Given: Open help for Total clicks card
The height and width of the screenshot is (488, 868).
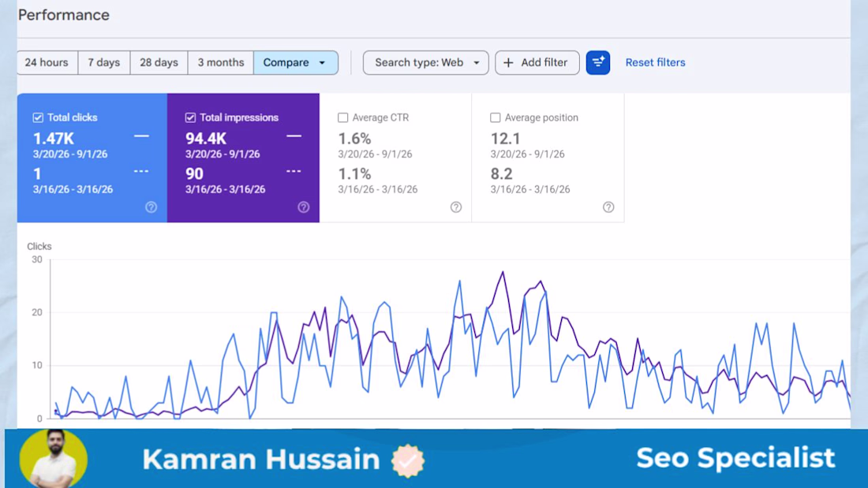Looking at the screenshot, I should point(152,207).
